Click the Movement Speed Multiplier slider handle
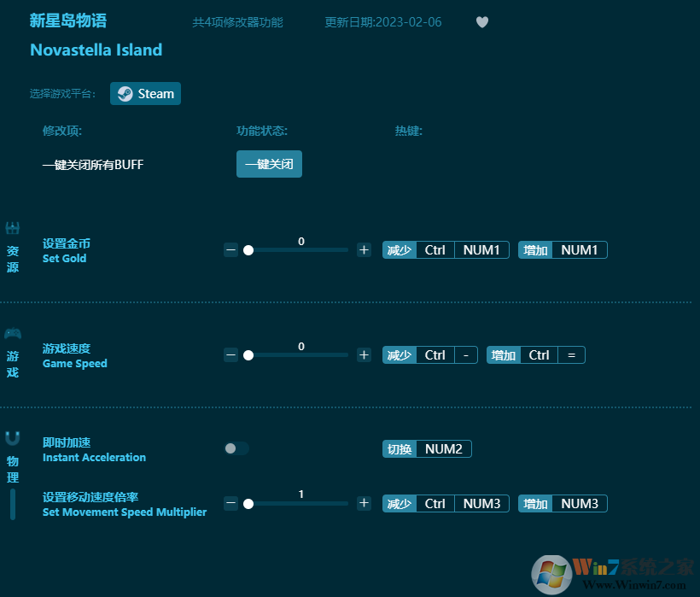700x597 pixels. [x=248, y=504]
